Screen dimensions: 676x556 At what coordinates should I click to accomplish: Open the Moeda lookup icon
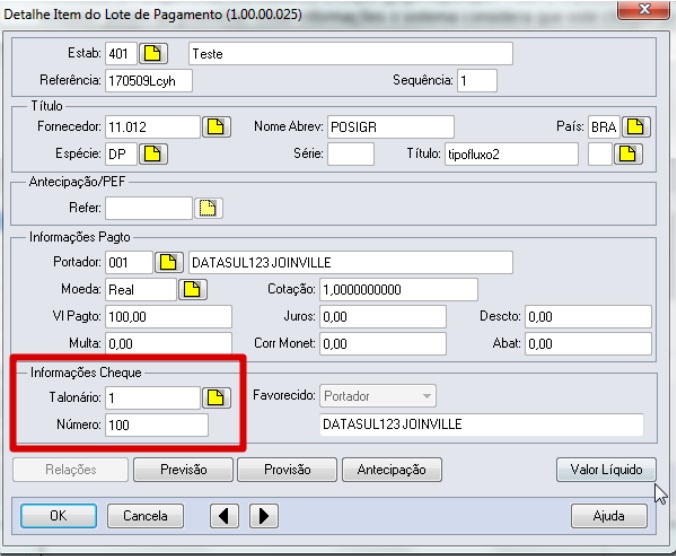(193, 290)
